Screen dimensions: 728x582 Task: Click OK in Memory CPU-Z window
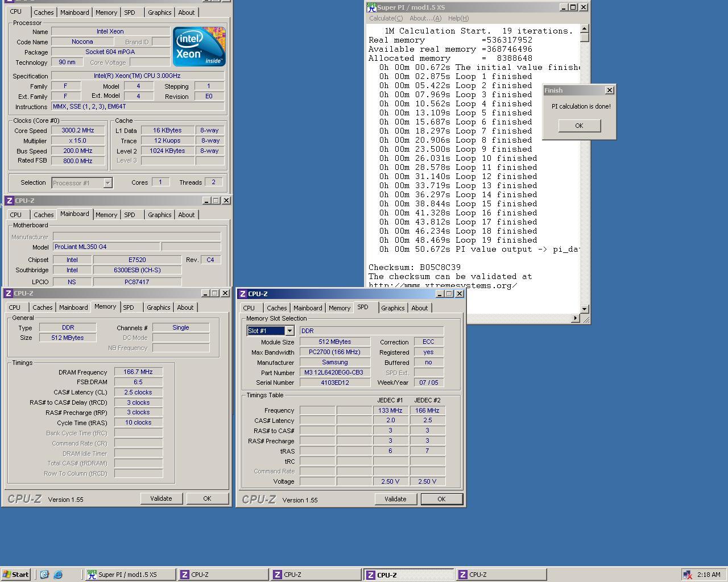pyautogui.click(x=207, y=498)
